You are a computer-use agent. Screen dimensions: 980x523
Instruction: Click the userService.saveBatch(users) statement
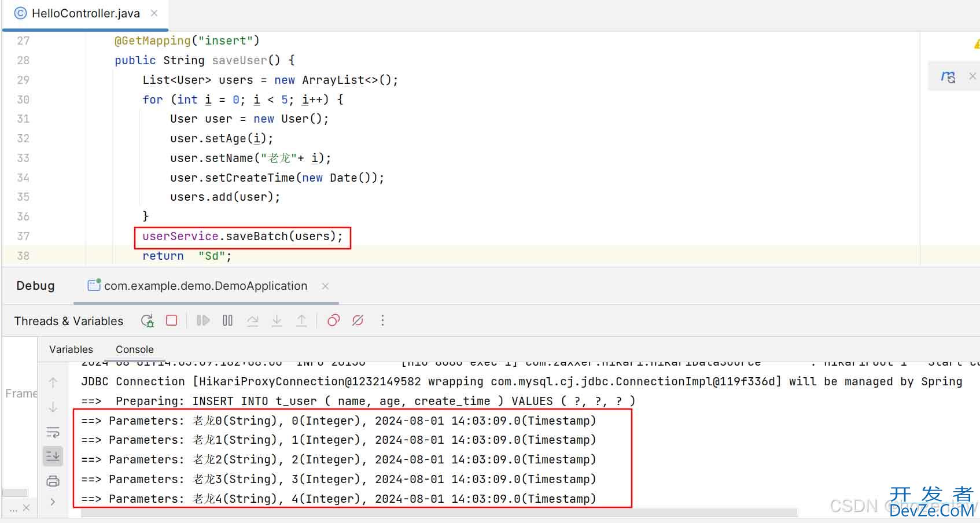[242, 236]
